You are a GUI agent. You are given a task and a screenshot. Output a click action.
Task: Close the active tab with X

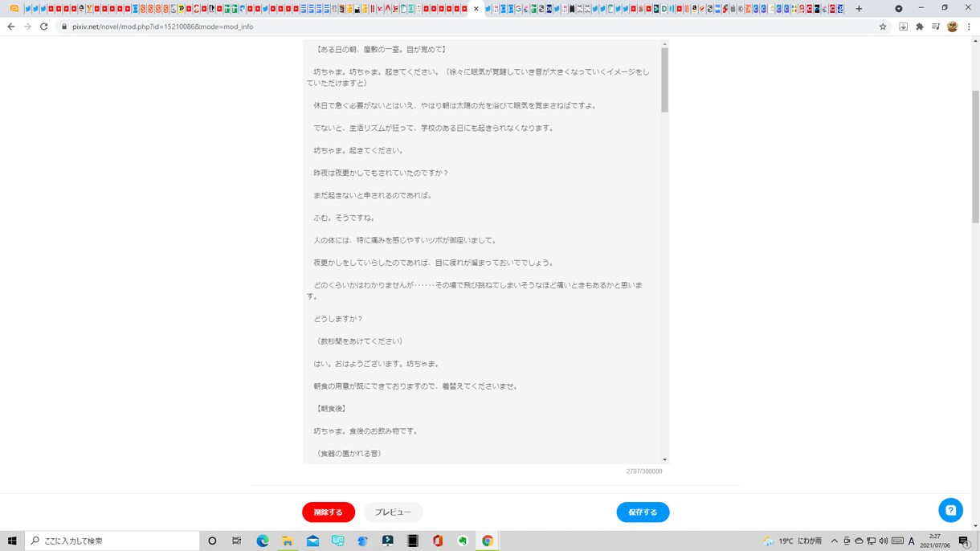coord(476,9)
